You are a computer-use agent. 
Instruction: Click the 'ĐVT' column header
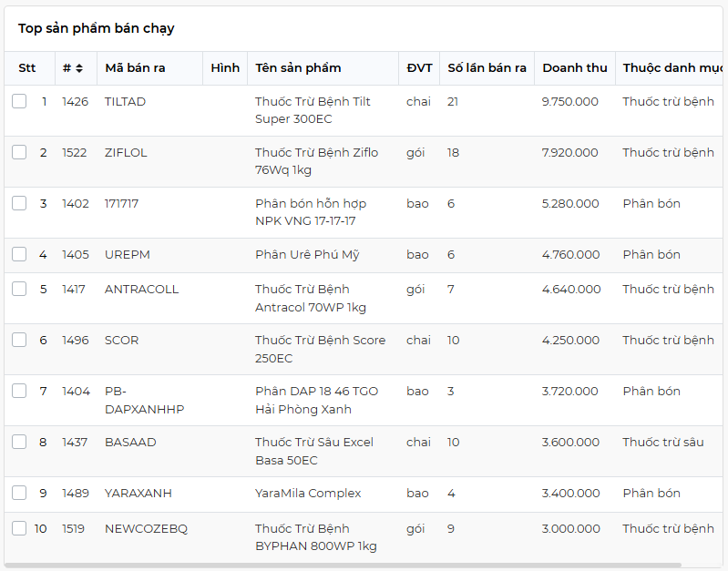click(x=419, y=68)
